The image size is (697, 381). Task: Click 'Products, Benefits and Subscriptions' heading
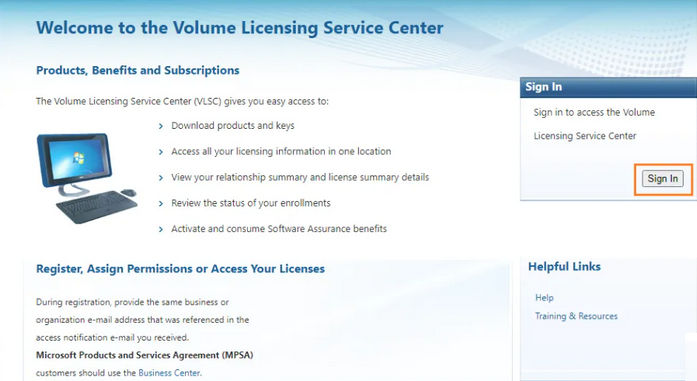138,70
